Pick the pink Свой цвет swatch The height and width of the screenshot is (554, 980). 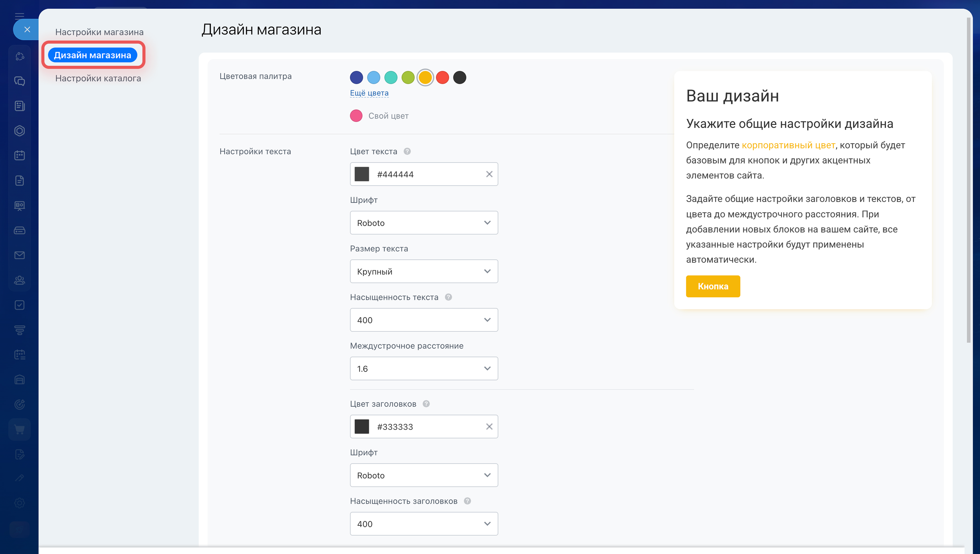(356, 116)
